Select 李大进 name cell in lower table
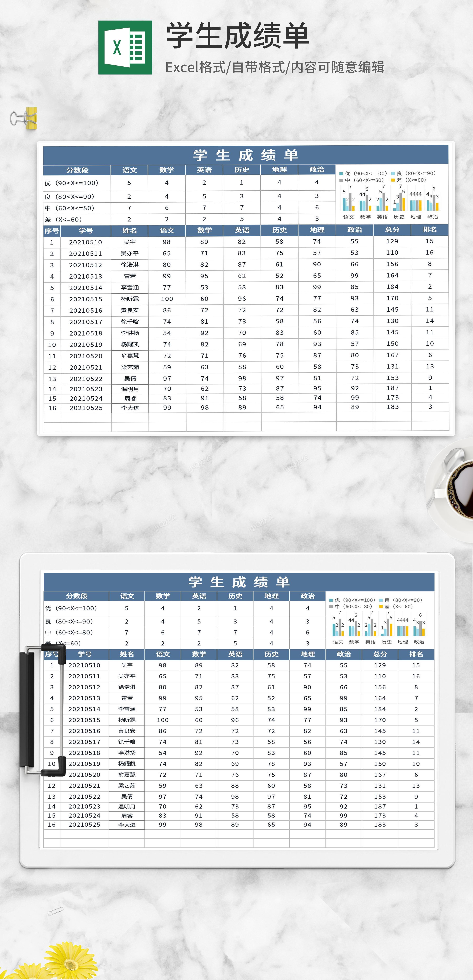Image resolution: width=473 pixels, height=980 pixels. (127, 825)
